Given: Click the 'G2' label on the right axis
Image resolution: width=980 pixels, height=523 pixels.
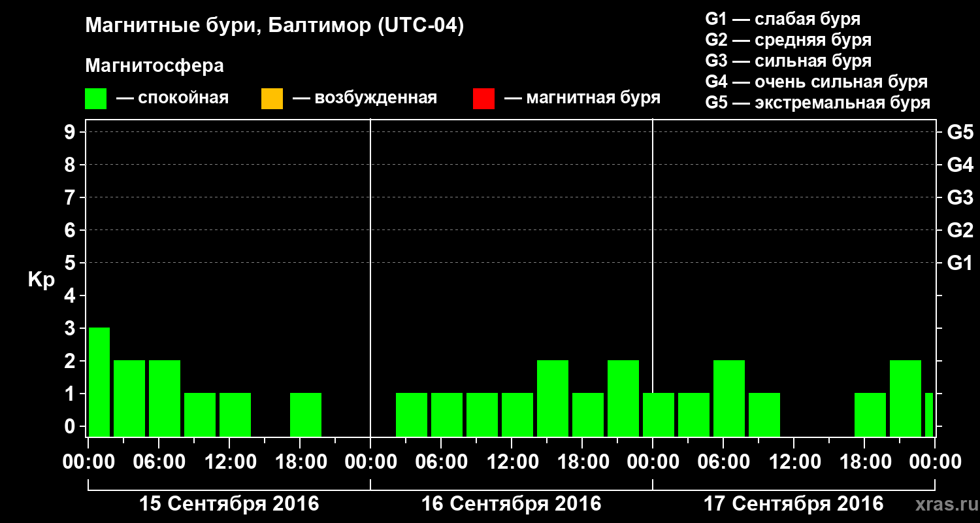Looking at the screenshot, I should pyautogui.click(x=960, y=231).
